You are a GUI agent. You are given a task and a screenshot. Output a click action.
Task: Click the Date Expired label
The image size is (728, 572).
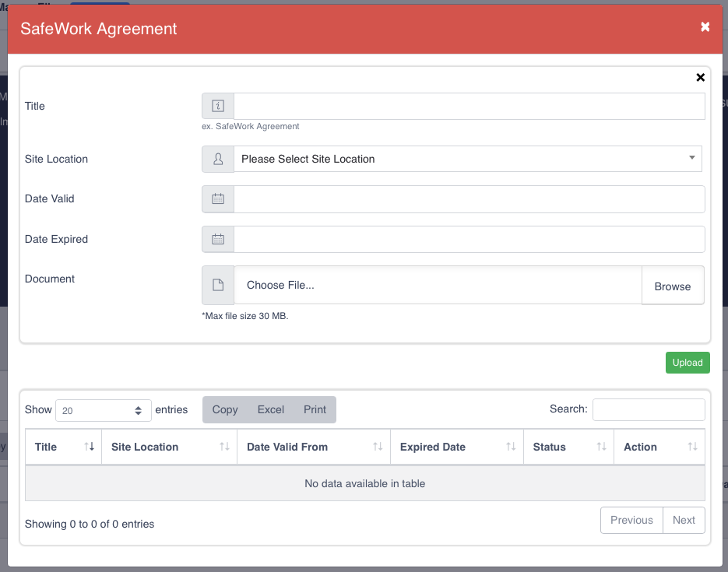pyautogui.click(x=56, y=239)
